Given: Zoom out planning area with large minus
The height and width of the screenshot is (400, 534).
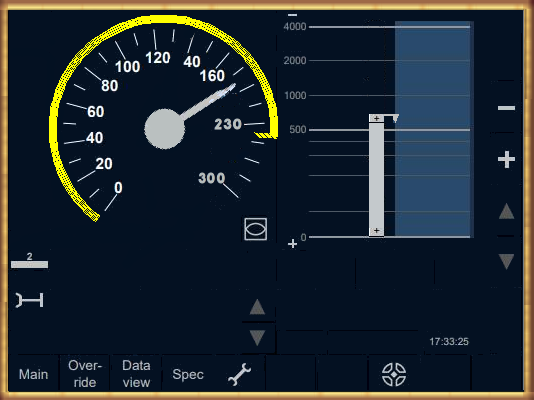Looking at the screenshot, I should click(506, 108).
